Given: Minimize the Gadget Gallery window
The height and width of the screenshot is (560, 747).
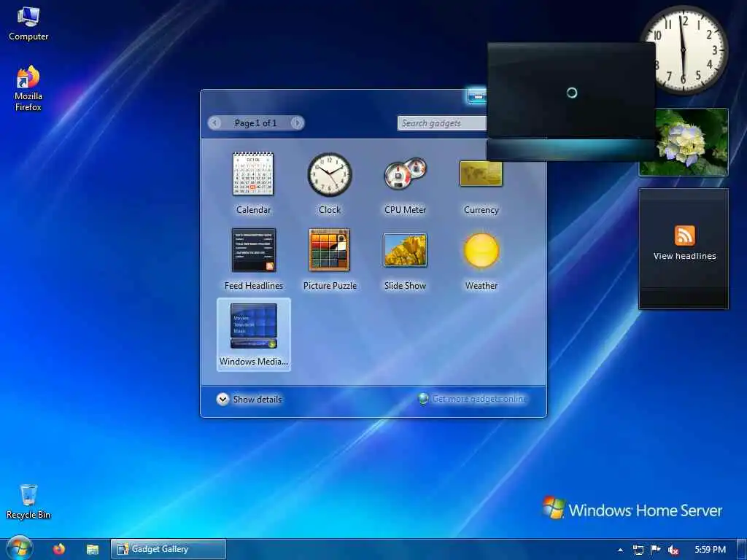Looking at the screenshot, I should click(477, 96).
